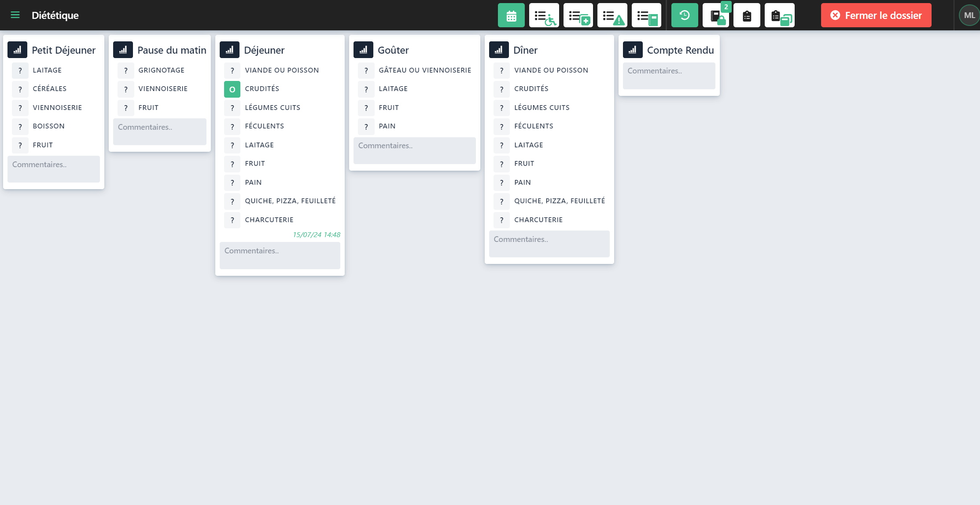Open the clipboard with stacked cards icon

[780, 15]
